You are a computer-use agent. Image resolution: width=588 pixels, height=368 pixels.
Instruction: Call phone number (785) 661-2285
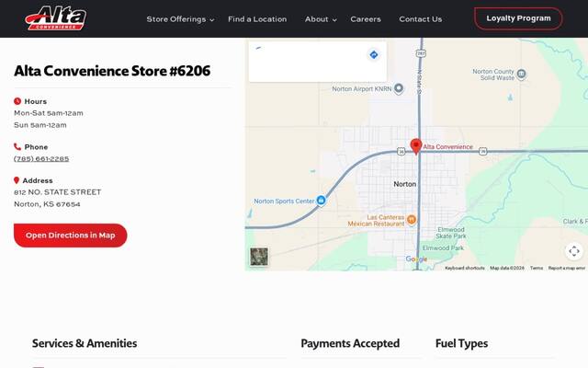click(x=41, y=159)
